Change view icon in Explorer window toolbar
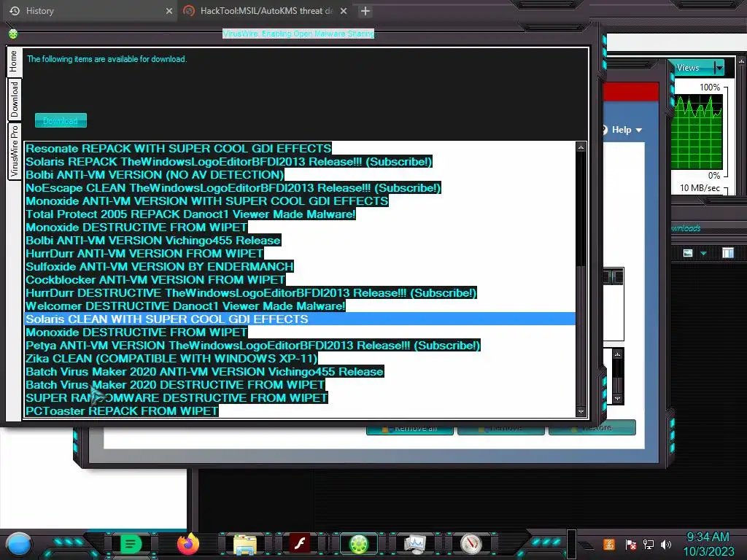This screenshot has height=560, width=747. pyautogui.click(x=687, y=253)
